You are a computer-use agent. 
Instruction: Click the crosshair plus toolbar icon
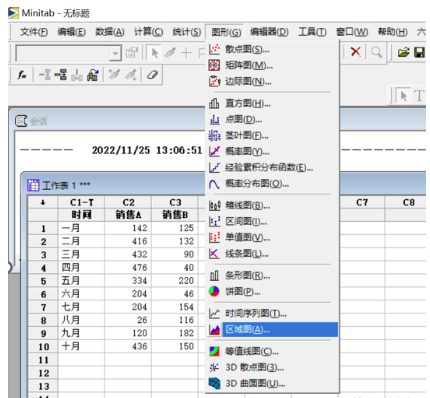click(x=186, y=53)
